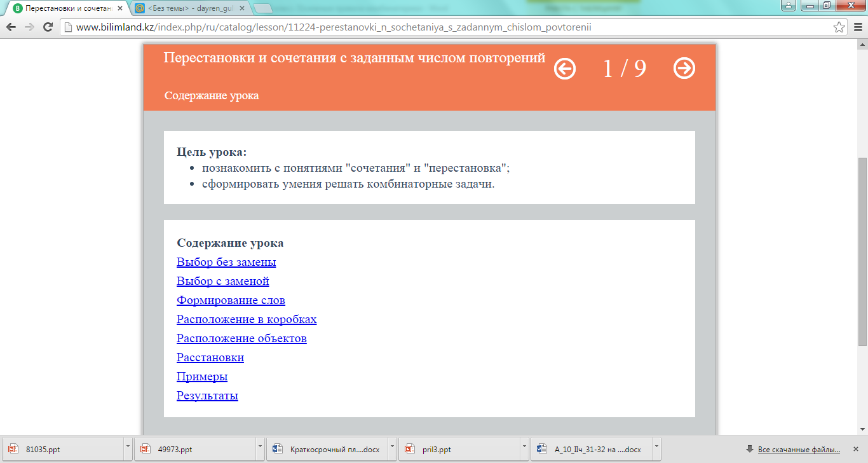868x463 pixels.
Task: Open downloaded Краткосрочный пл....docx file
Action: pyautogui.click(x=327, y=449)
